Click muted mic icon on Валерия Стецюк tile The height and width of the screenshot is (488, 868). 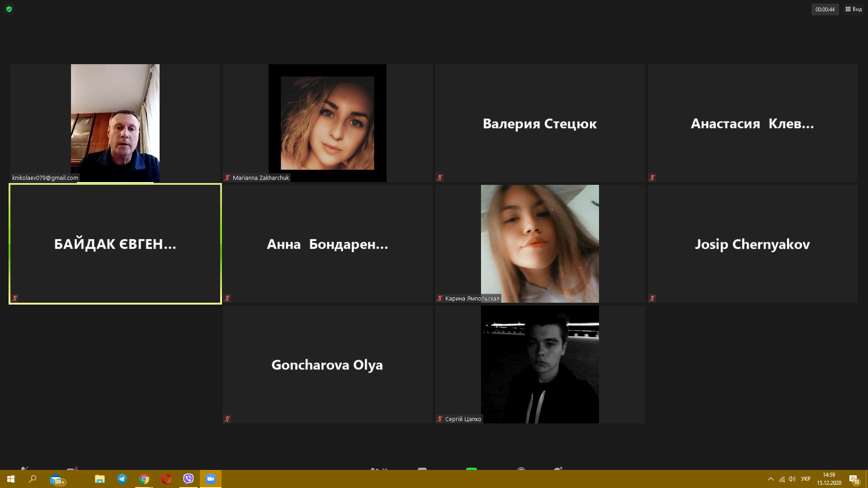(x=440, y=178)
